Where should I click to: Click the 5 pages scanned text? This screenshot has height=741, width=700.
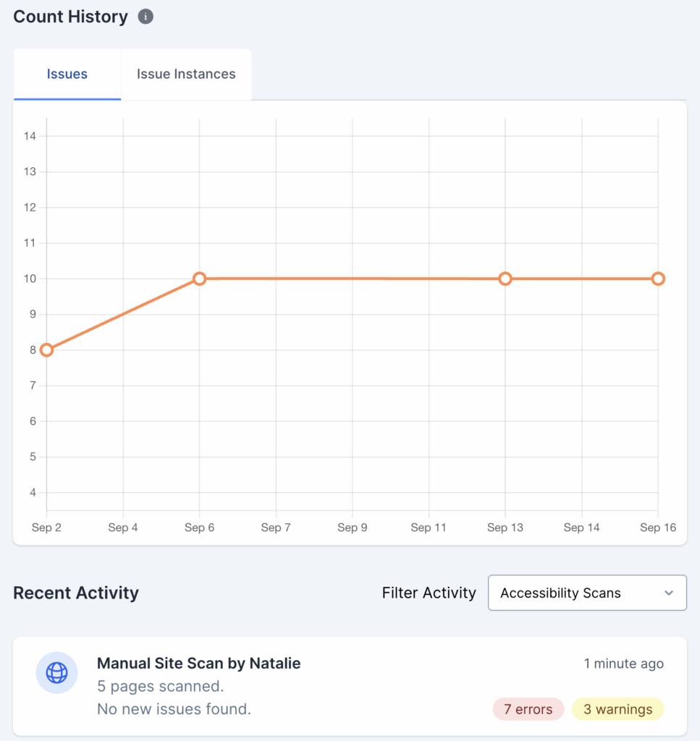point(160,686)
